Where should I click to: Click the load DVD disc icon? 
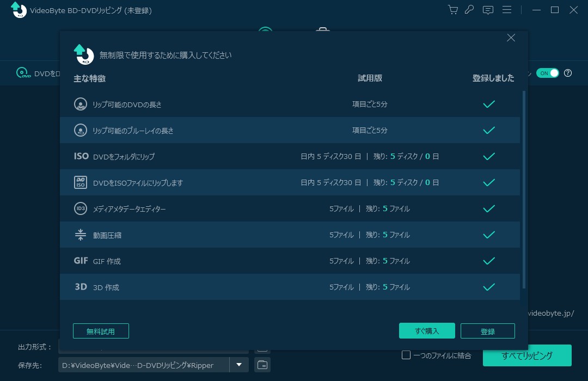click(x=23, y=73)
